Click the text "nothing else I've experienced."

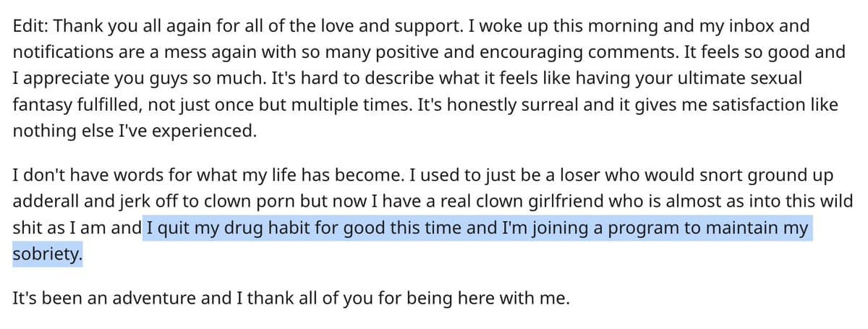coord(135,132)
